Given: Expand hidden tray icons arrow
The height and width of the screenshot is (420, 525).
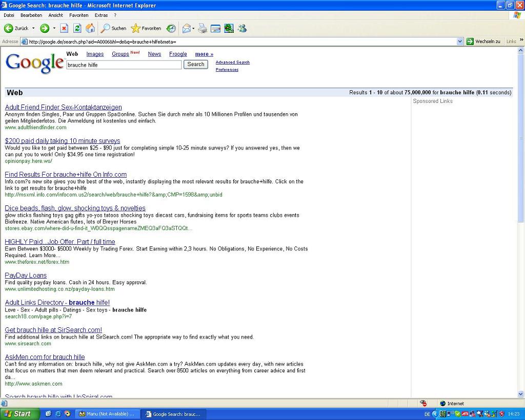Looking at the screenshot, I should point(435,414).
